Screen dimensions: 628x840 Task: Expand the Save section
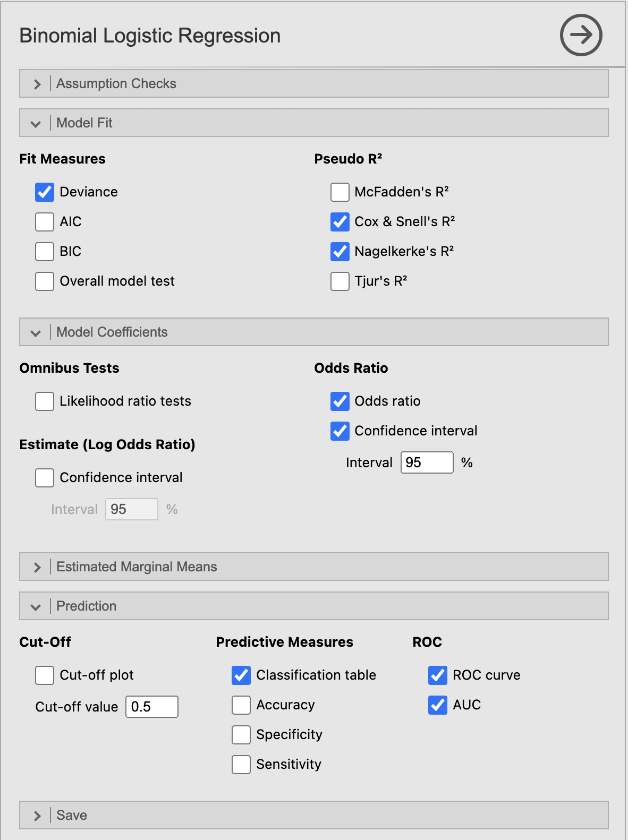click(x=314, y=815)
